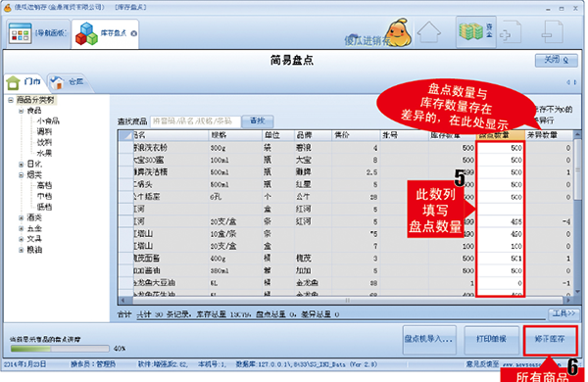Select the 低档 tree item
Screen dimensions: 588x382
[44, 207]
